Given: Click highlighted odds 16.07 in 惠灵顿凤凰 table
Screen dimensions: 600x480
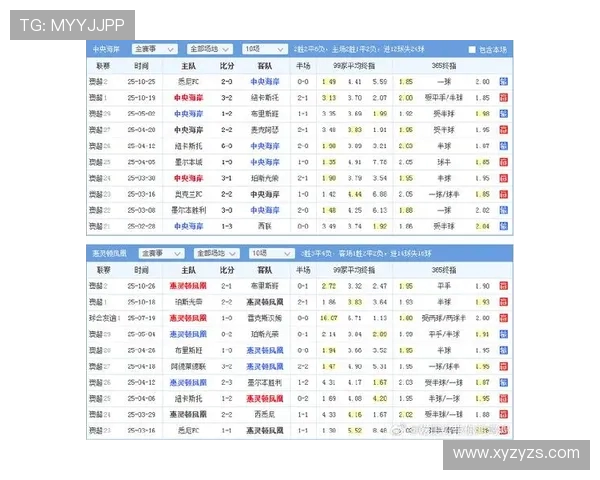Looking at the screenshot, I should 329,318.
